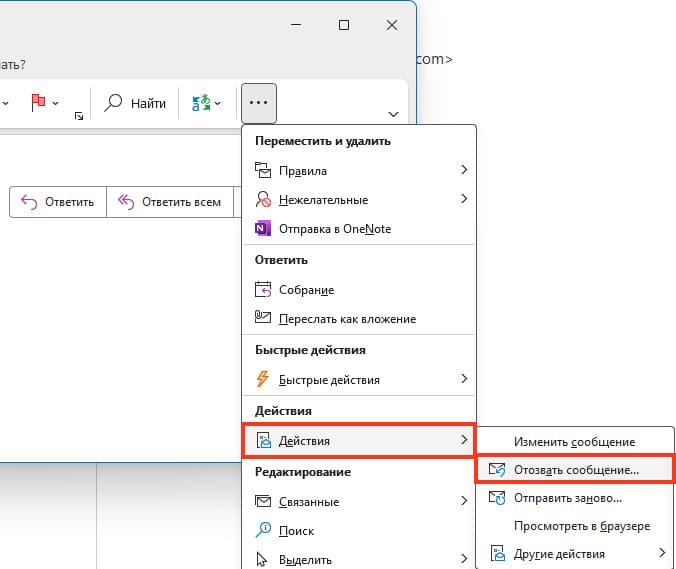Open the Связанные related submenu
The width and height of the screenshot is (676, 569).
pos(359,501)
